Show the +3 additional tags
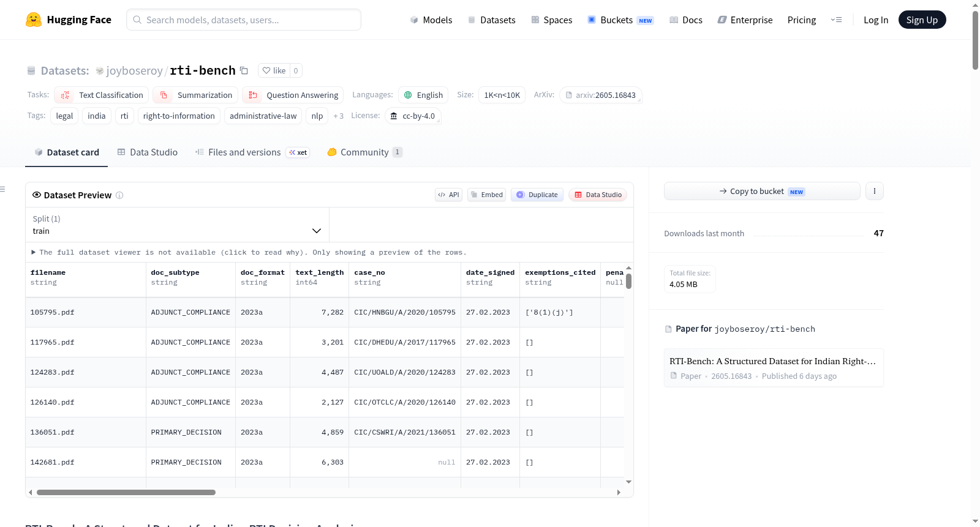The image size is (980, 527). tap(338, 116)
